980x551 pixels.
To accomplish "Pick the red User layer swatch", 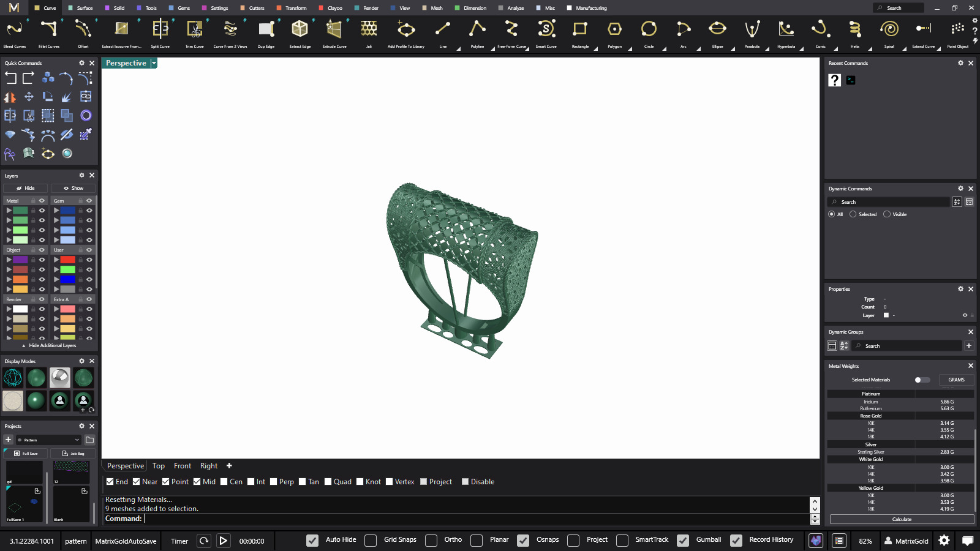I will [x=68, y=260].
